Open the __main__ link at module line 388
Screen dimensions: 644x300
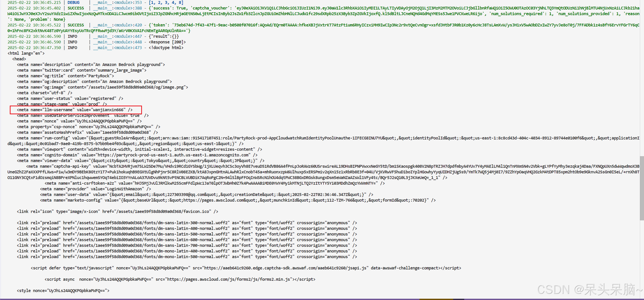[102, 8]
